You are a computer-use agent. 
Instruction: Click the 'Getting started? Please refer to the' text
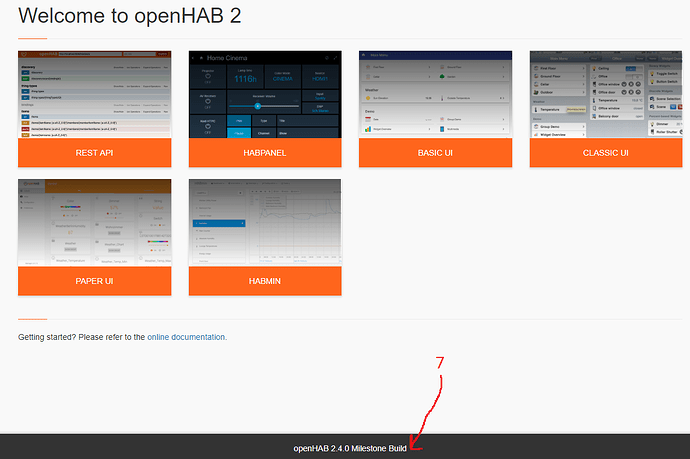(81, 337)
